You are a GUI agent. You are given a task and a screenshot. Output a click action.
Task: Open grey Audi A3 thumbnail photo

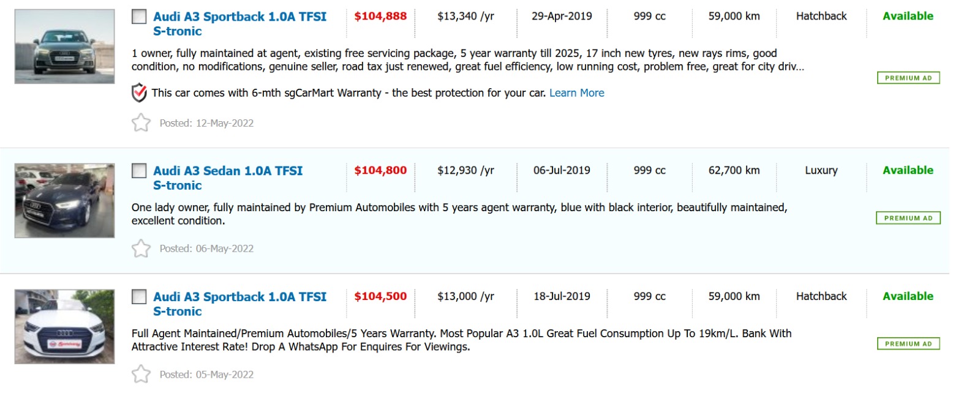64,47
